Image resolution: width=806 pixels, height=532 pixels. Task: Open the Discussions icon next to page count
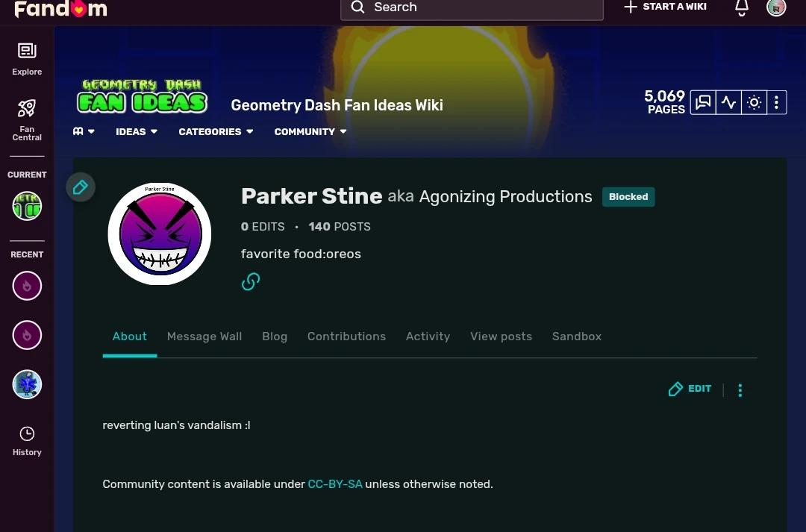pyautogui.click(x=702, y=103)
